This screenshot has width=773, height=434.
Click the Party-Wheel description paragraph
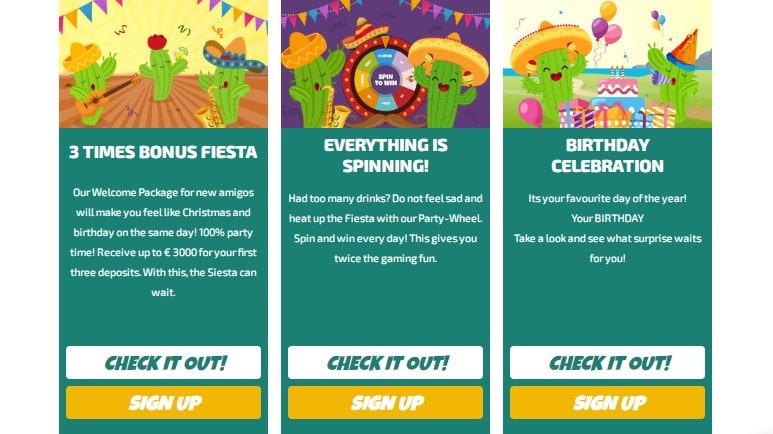385,228
